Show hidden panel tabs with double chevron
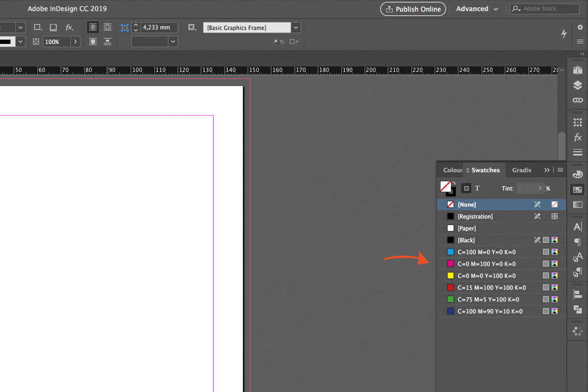This screenshot has width=588, height=392. [x=547, y=170]
